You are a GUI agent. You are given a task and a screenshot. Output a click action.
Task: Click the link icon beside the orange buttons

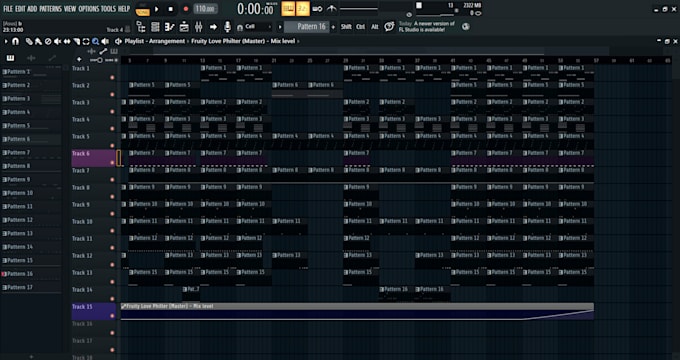point(317,9)
